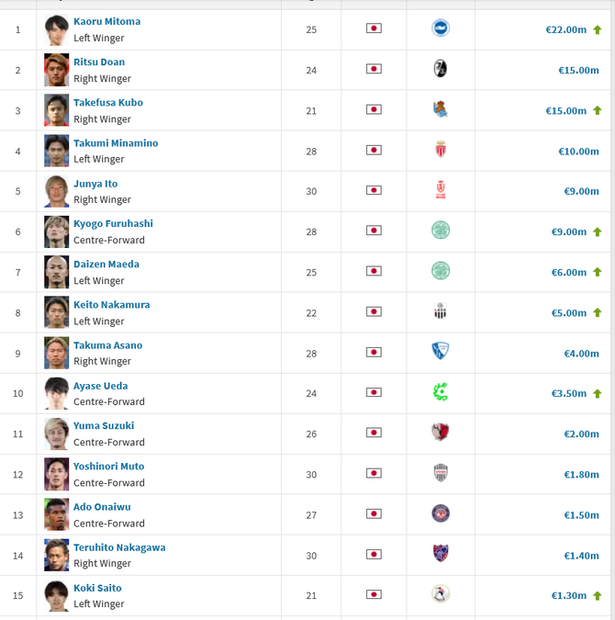Click Yoshinori Muto's player photo
Viewport: 615px width, 620px height.
pyautogui.click(x=57, y=474)
